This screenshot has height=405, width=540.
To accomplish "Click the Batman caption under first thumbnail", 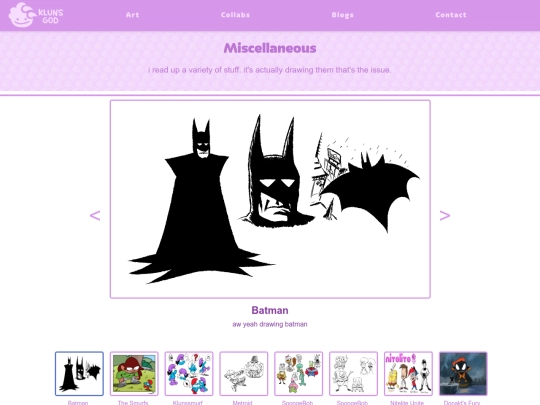I will 78,403.
